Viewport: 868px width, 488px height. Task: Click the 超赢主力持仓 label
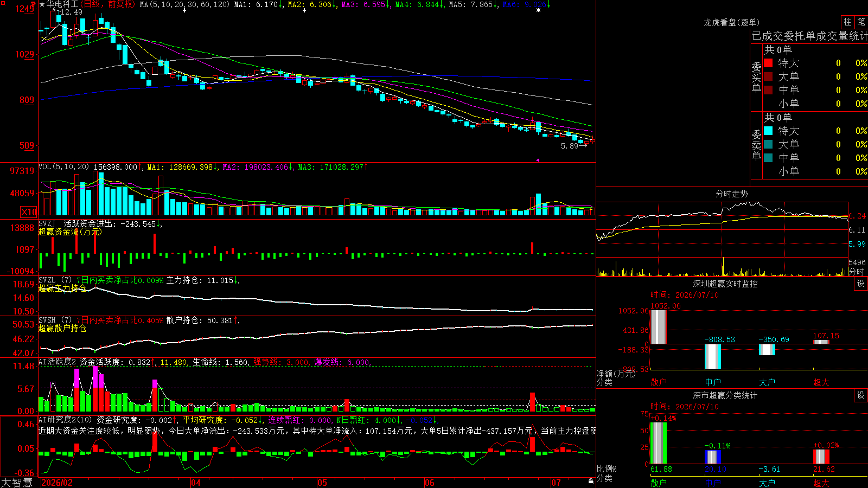pos(62,288)
